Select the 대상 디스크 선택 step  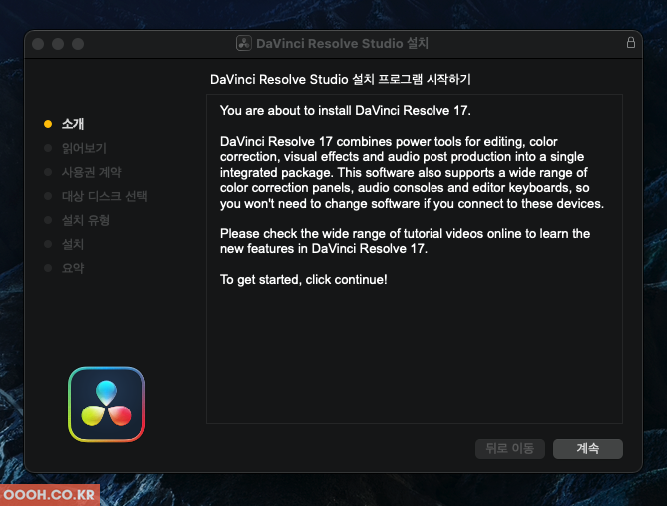pos(105,196)
